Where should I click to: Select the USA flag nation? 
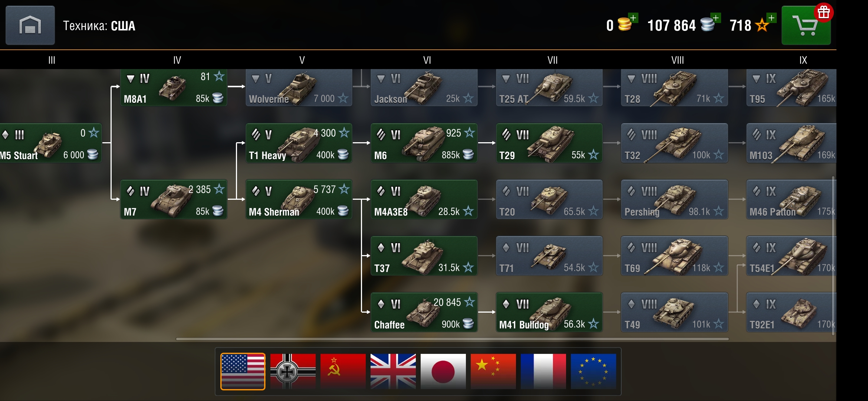pos(243,371)
